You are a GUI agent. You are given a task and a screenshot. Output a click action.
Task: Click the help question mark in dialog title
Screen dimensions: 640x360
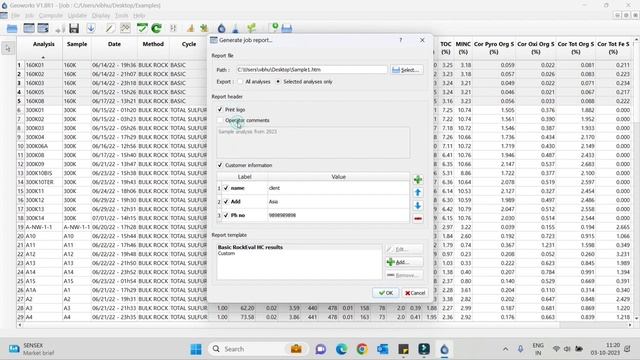pyautogui.click(x=401, y=40)
